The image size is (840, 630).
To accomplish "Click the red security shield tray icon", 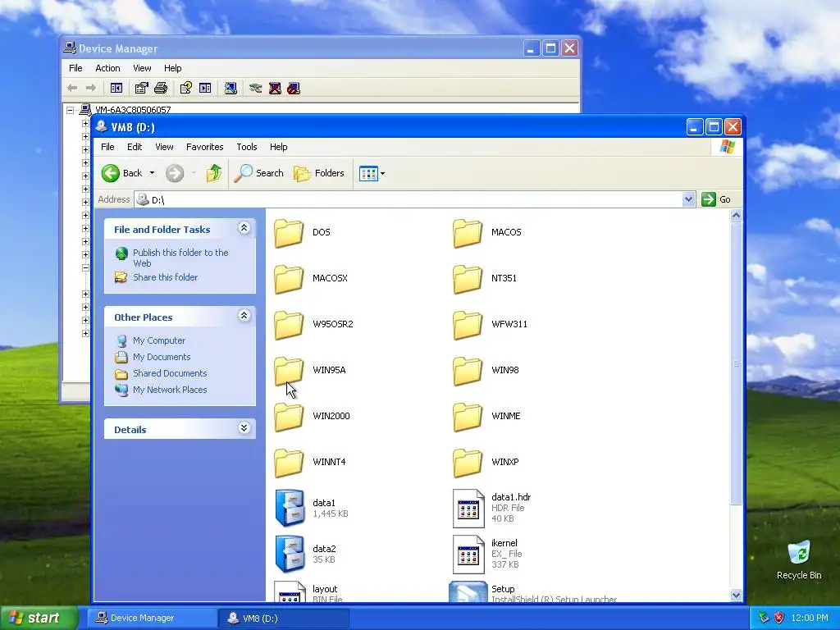I will (x=779, y=618).
